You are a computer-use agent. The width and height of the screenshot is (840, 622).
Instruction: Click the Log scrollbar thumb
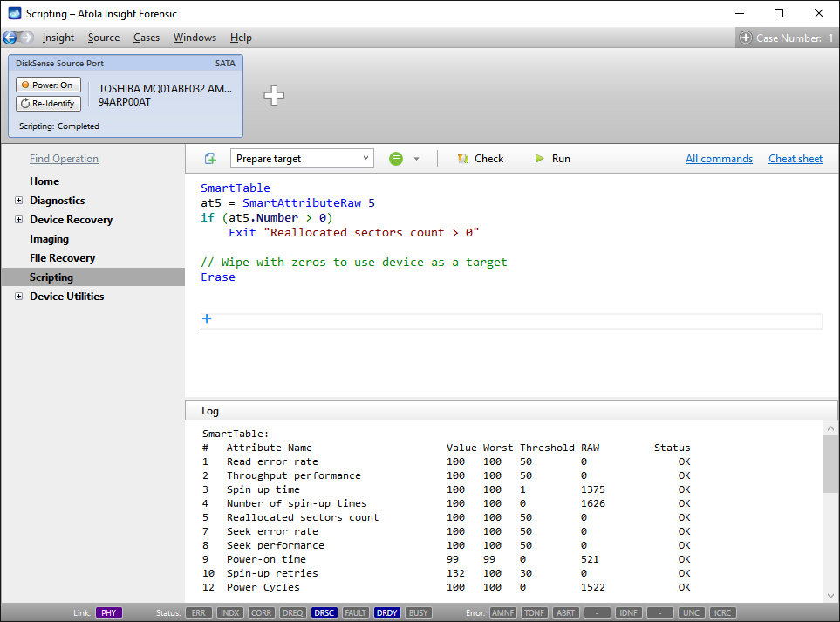pos(831,463)
